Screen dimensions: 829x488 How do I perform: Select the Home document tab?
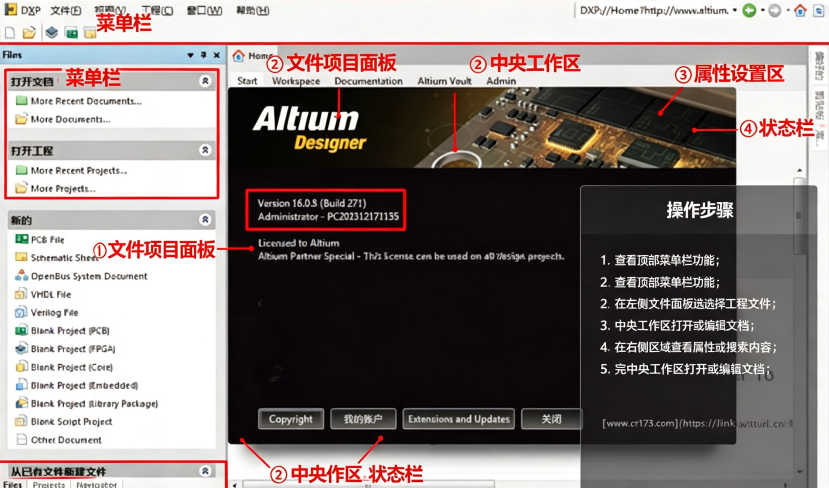(x=254, y=56)
